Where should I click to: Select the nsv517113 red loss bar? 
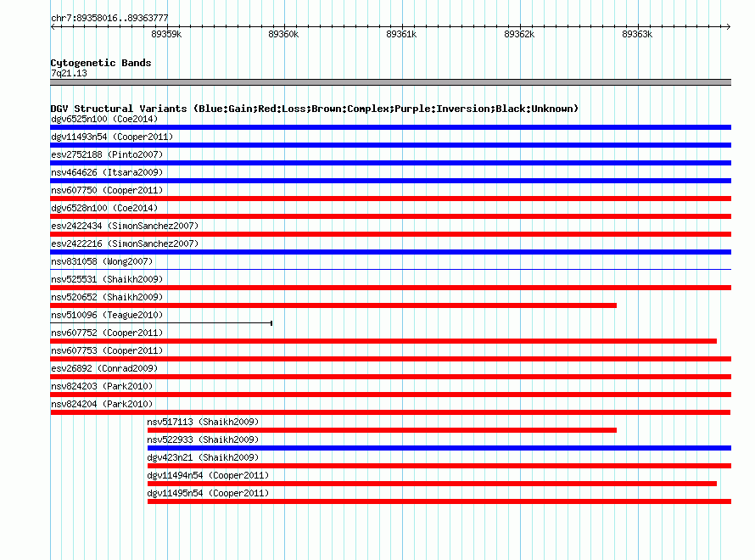[382, 430]
